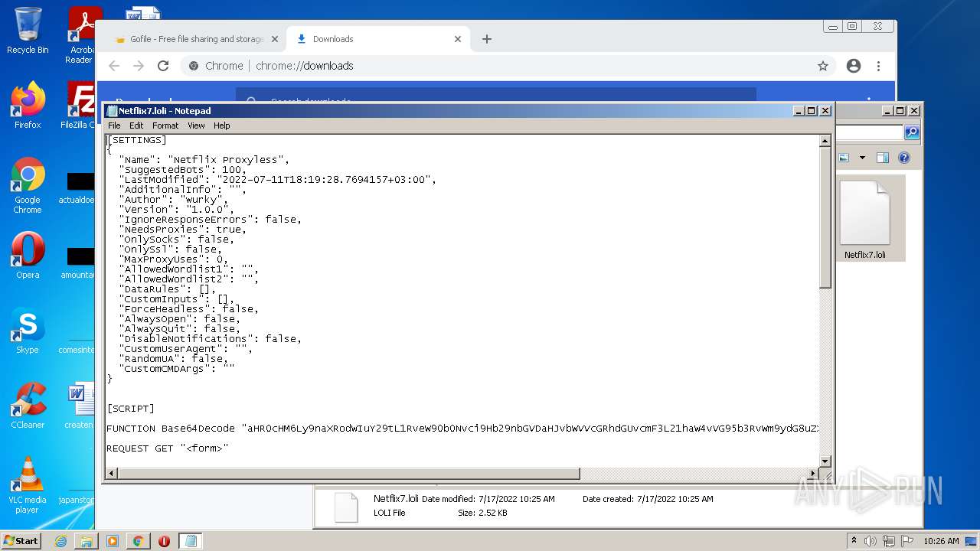Viewport: 980px width, 551px height.
Task: Click Chrome's back arrow
Action: (x=114, y=66)
